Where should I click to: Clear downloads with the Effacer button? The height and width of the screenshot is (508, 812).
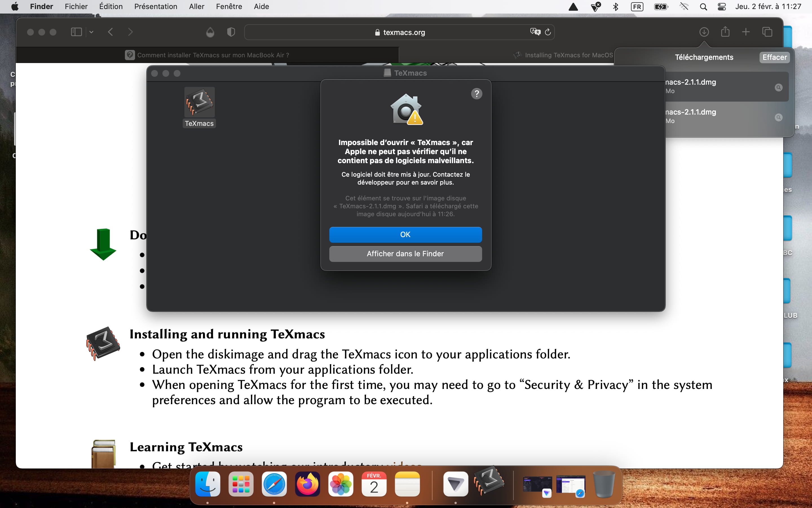[775, 57]
